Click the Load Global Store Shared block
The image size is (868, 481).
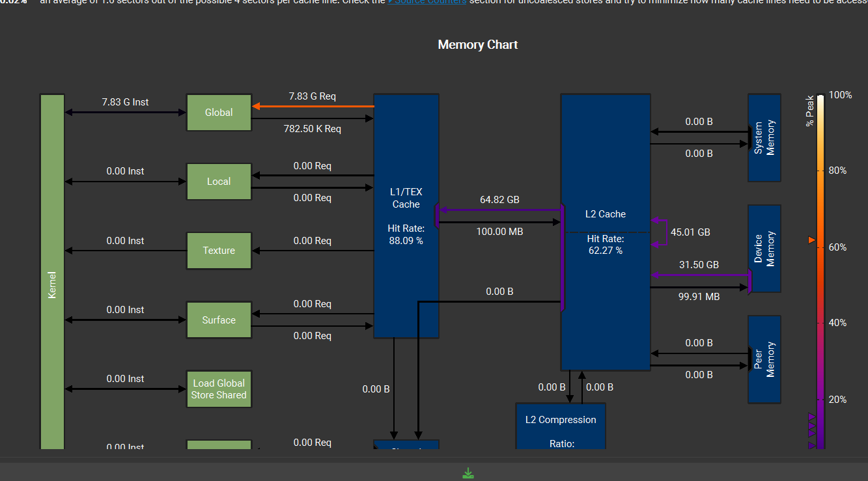pos(219,389)
